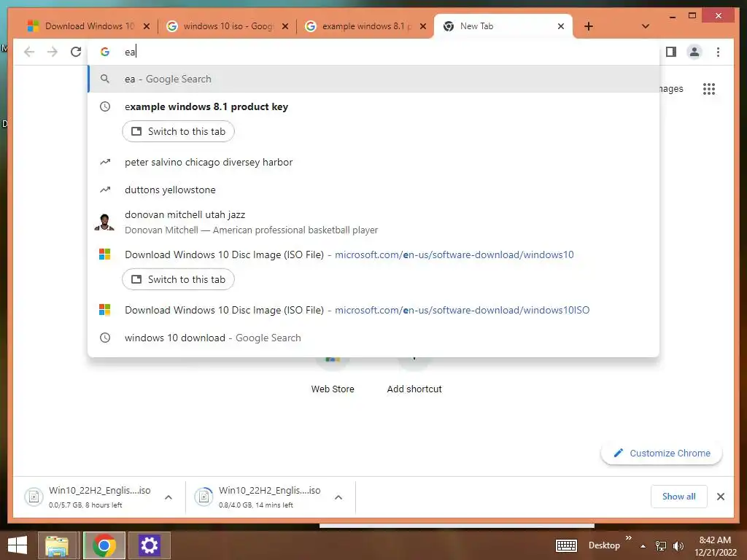Click Microsoft logo beside windows10ISO link
The image size is (747, 560).
pos(105,310)
